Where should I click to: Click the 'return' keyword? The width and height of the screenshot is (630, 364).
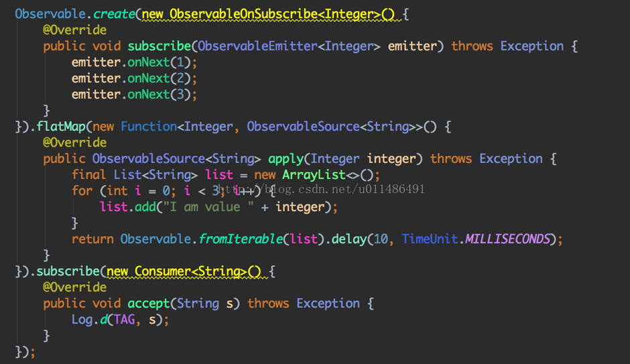(x=92, y=239)
